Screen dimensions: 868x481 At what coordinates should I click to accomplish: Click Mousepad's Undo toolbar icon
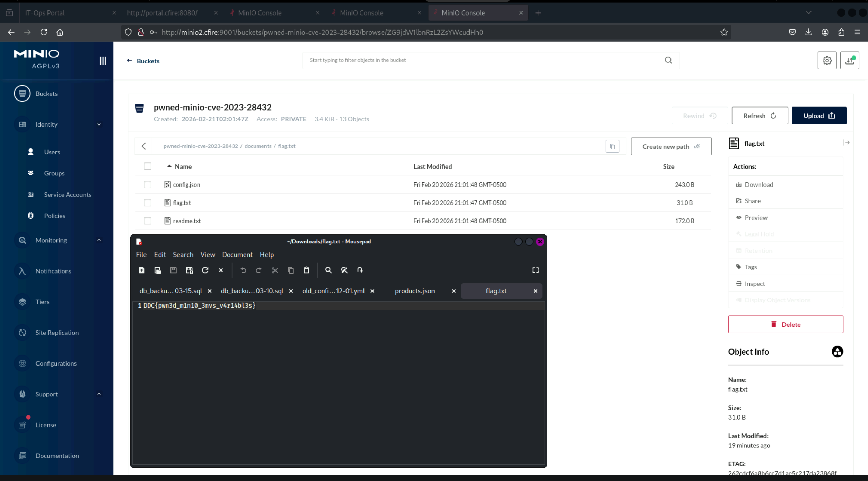pyautogui.click(x=243, y=270)
